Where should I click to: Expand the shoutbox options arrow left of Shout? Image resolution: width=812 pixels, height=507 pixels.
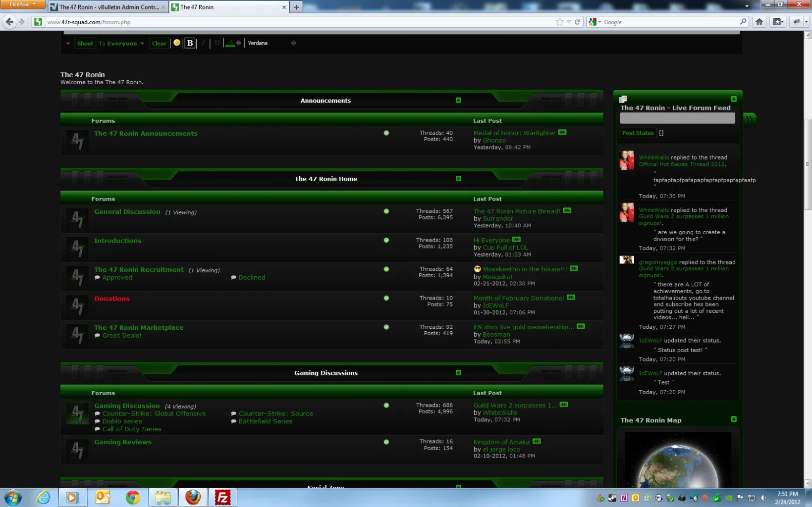pos(68,44)
